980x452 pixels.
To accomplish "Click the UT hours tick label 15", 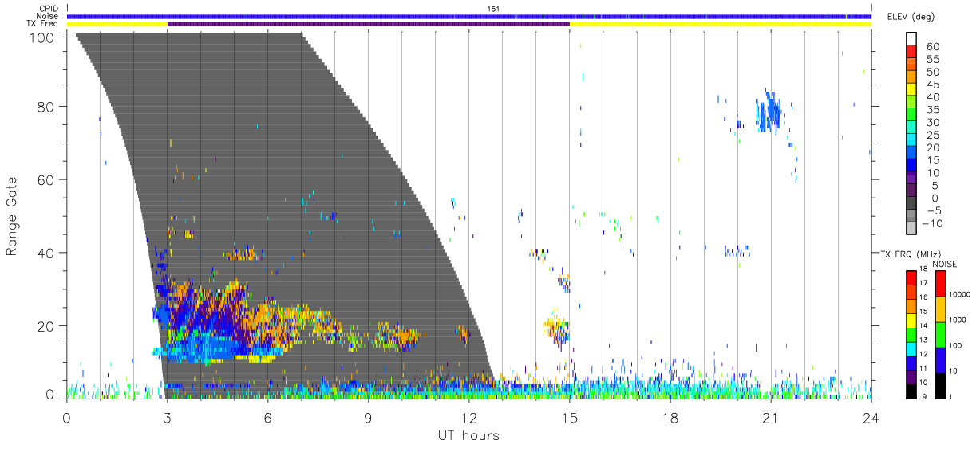I will [x=570, y=418].
